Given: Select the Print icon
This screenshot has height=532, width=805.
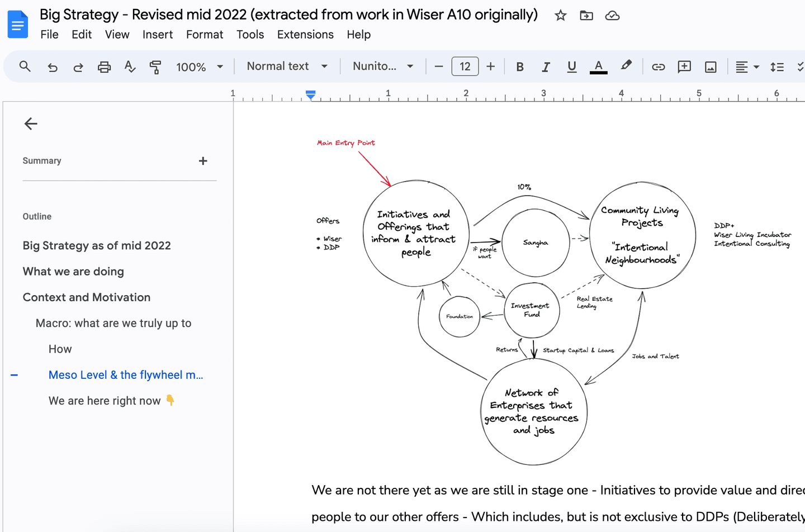Looking at the screenshot, I should point(103,66).
